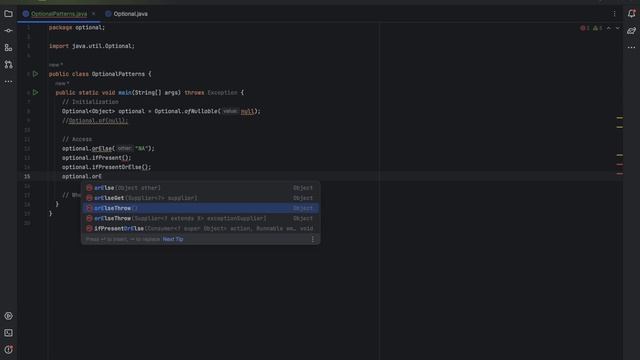
Task: Run the OptionalPatterns class gutter icon
Action: coord(36,74)
